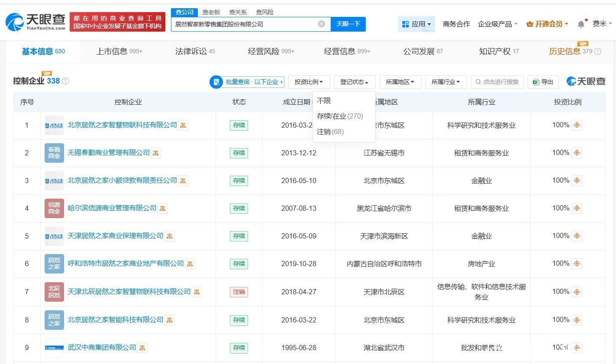Expand the 投资比例 filter dropdown

[309, 82]
